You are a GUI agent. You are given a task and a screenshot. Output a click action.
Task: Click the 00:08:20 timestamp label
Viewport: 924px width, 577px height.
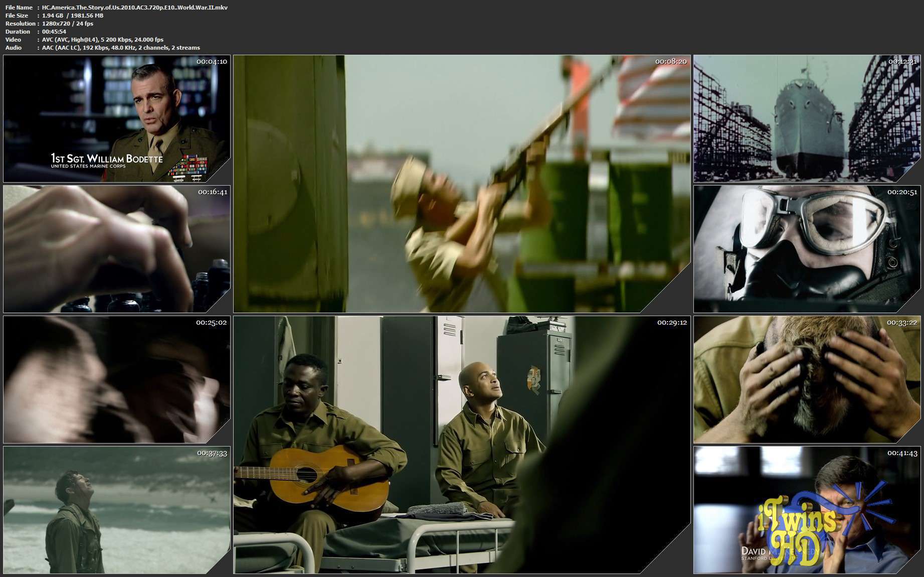[x=671, y=61]
